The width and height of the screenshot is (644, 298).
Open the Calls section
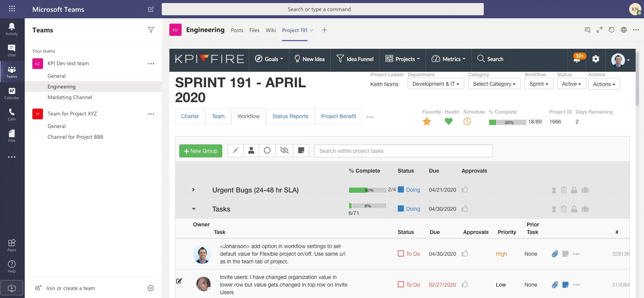click(x=12, y=114)
